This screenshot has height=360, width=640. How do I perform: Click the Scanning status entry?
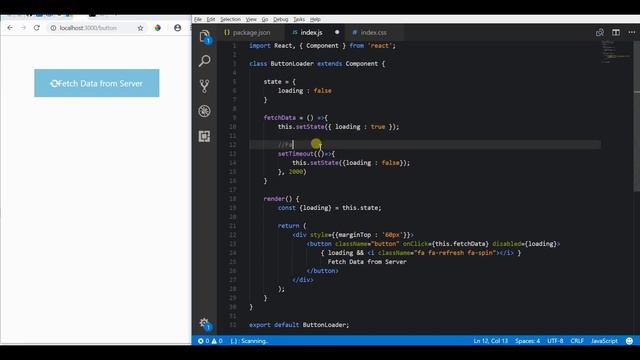point(249,341)
